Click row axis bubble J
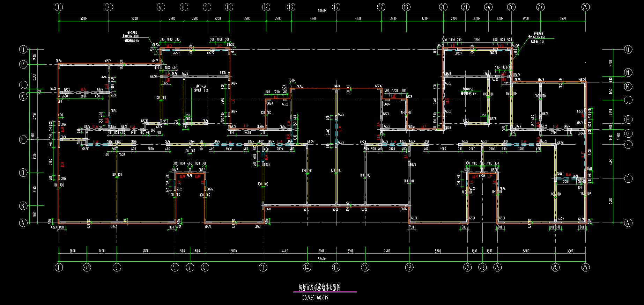This screenshot has height=305, width=644. click(x=628, y=100)
